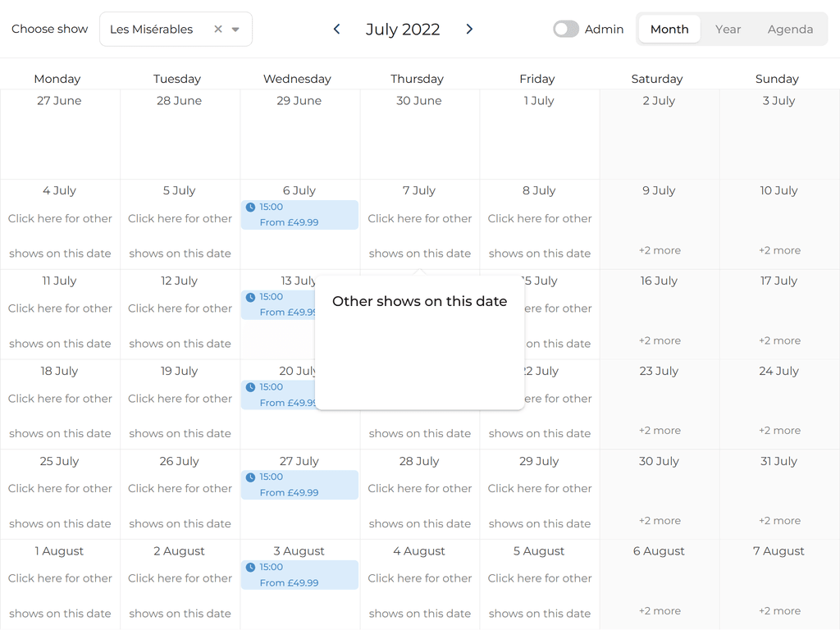Select the Month view tab
This screenshot has width=840, height=630.
(x=669, y=29)
